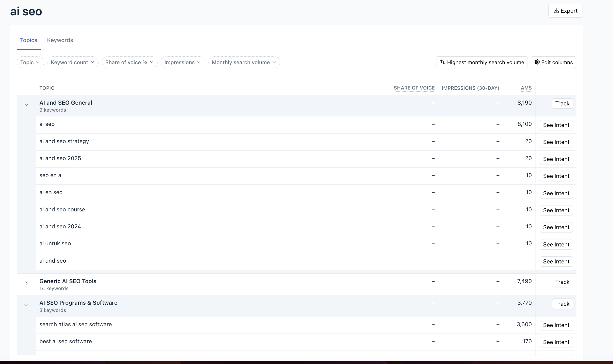The image size is (613, 364).
Task: Open the Monthly search volume filter
Action: tap(244, 62)
